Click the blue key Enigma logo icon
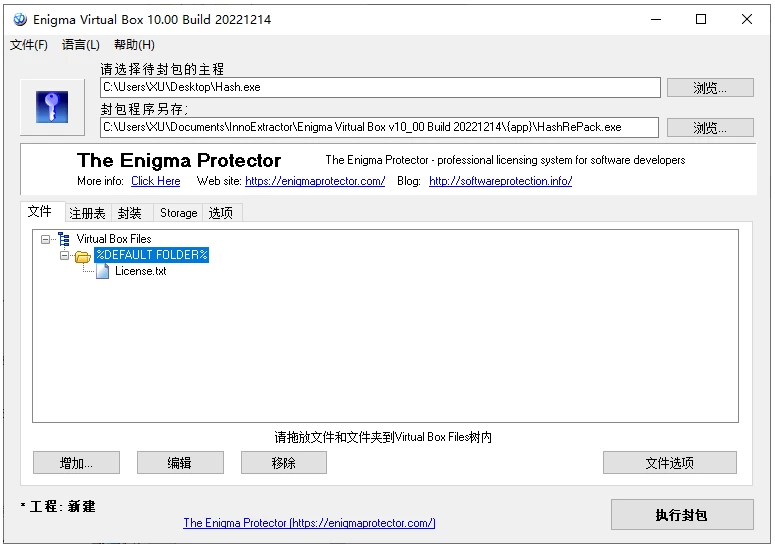 click(52, 107)
